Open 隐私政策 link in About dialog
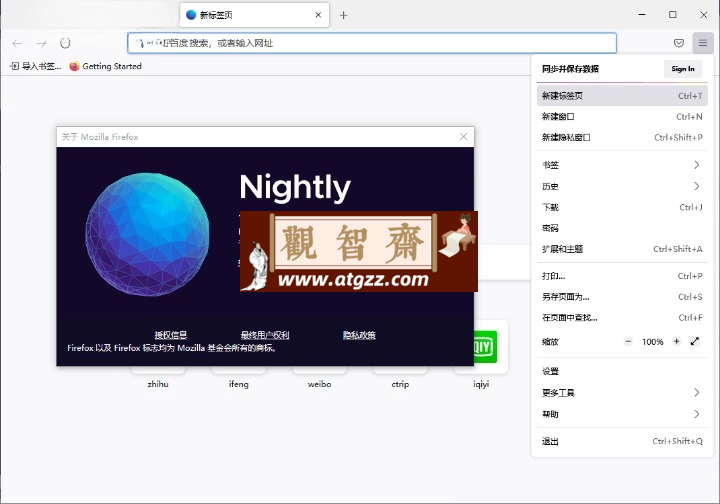720x504 pixels. tap(359, 335)
